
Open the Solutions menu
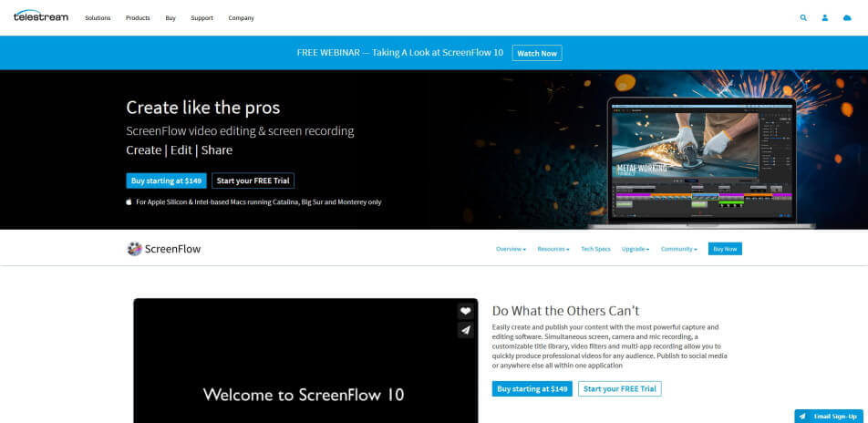(x=98, y=18)
